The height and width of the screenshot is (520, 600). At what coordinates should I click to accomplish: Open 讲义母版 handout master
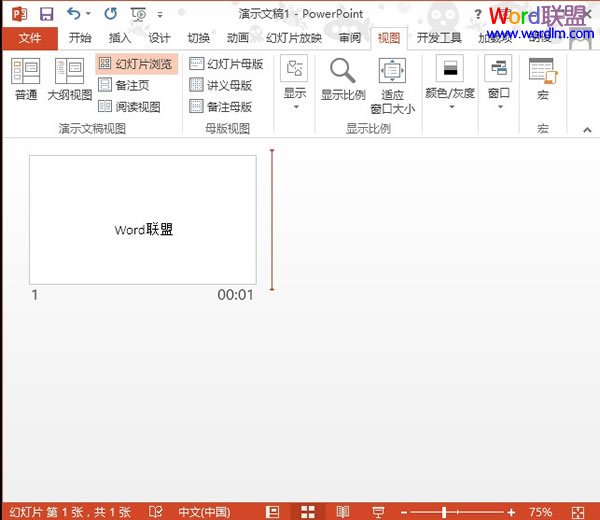[x=221, y=85]
